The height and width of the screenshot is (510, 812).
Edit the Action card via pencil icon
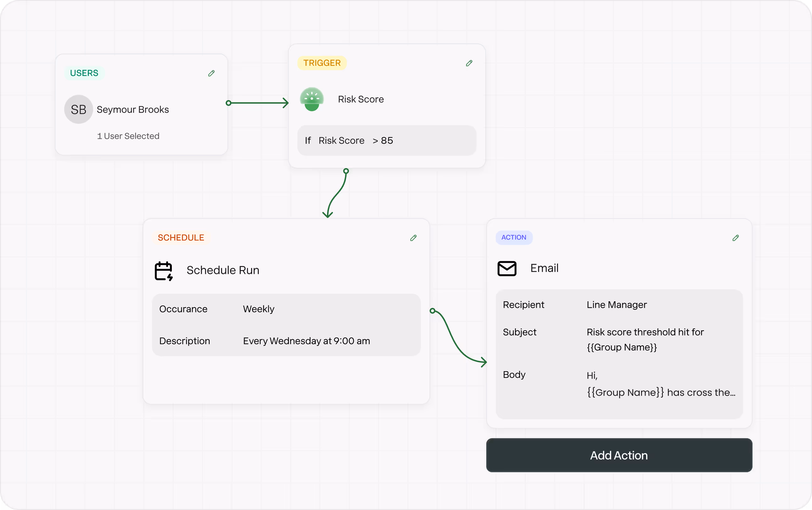tap(736, 238)
